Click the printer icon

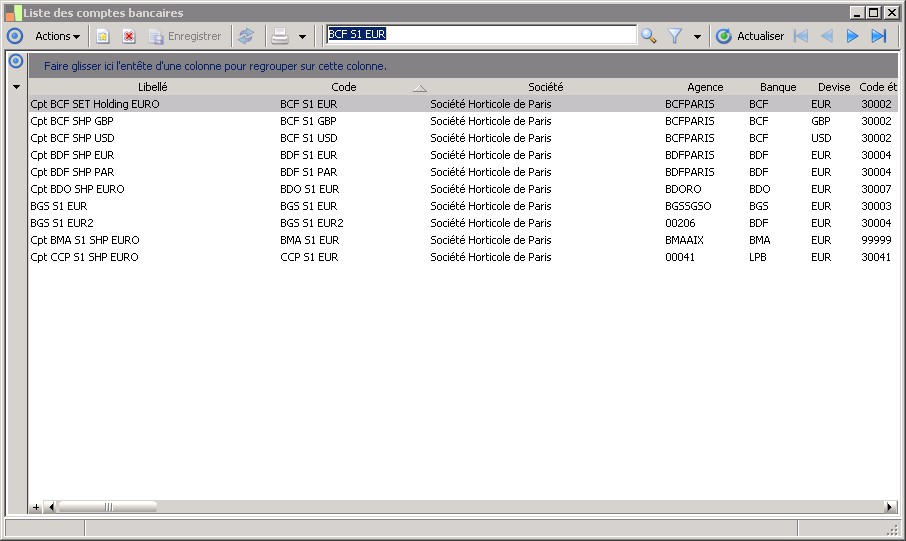coord(280,36)
